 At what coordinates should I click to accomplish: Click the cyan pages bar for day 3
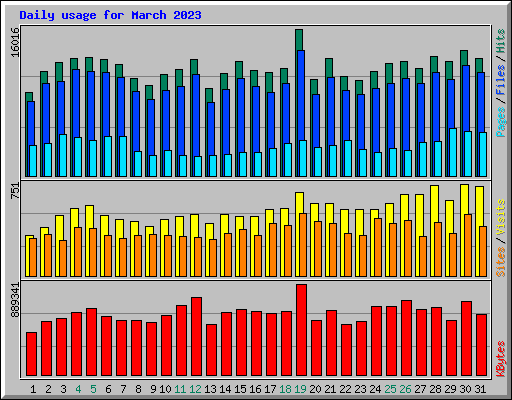[63, 155]
